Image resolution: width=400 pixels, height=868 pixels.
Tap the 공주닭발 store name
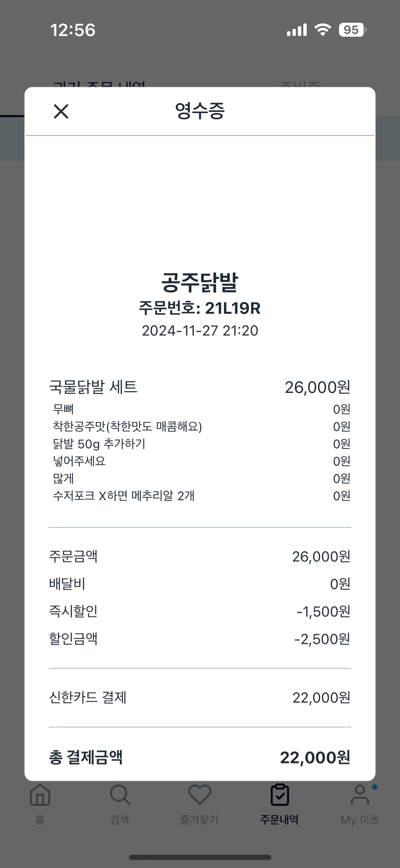[x=200, y=283]
